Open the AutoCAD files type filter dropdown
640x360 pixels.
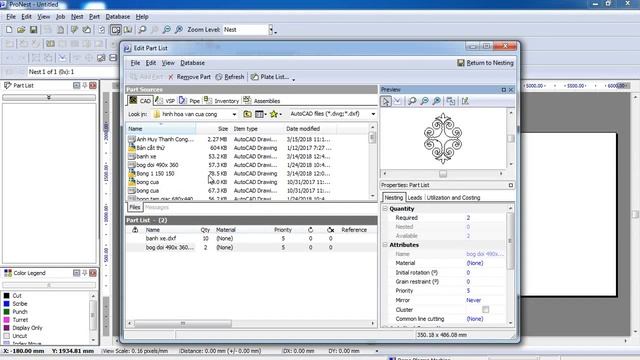pos(373,114)
